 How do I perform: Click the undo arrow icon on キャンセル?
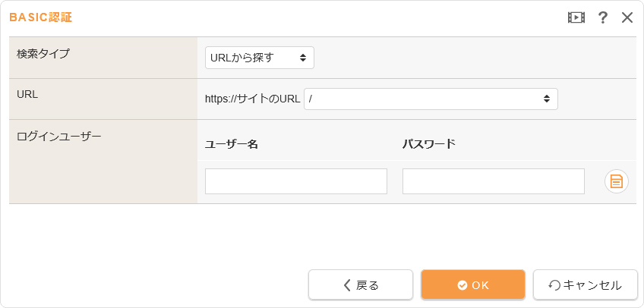554,285
